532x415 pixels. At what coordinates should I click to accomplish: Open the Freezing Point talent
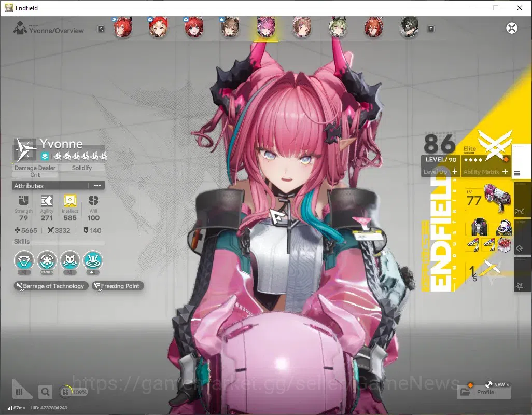[x=118, y=286]
